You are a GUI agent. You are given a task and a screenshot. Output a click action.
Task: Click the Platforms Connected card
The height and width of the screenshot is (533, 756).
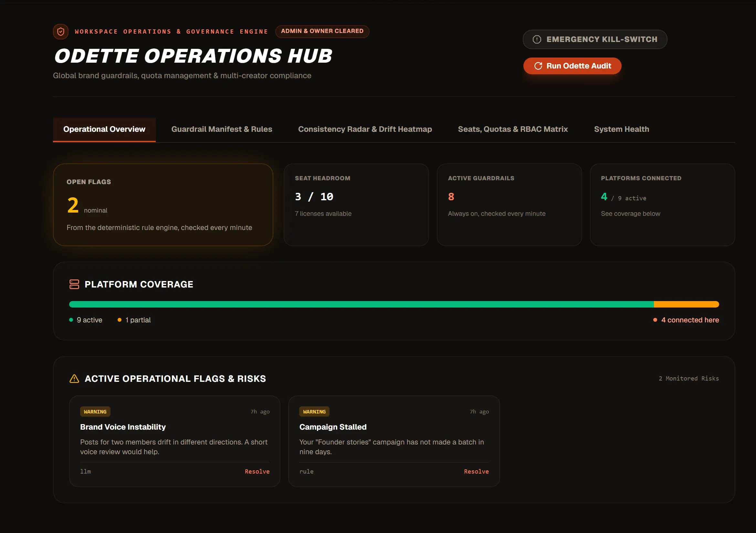662,205
